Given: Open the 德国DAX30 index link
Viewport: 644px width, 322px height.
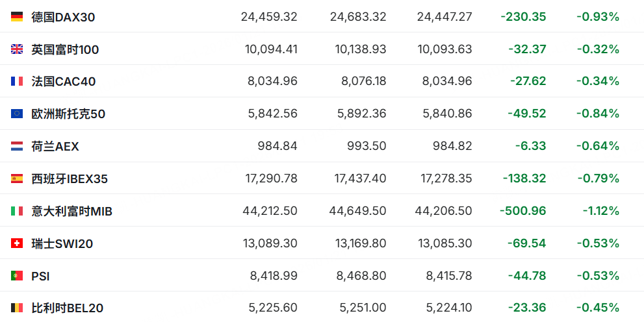Looking at the screenshot, I should (63, 17).
